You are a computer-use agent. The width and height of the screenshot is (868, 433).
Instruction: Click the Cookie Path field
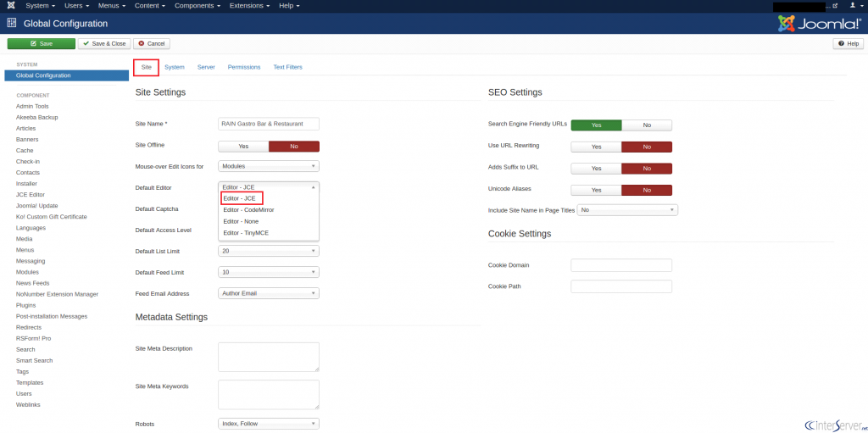pyautogui.click(x=621, y=286)
